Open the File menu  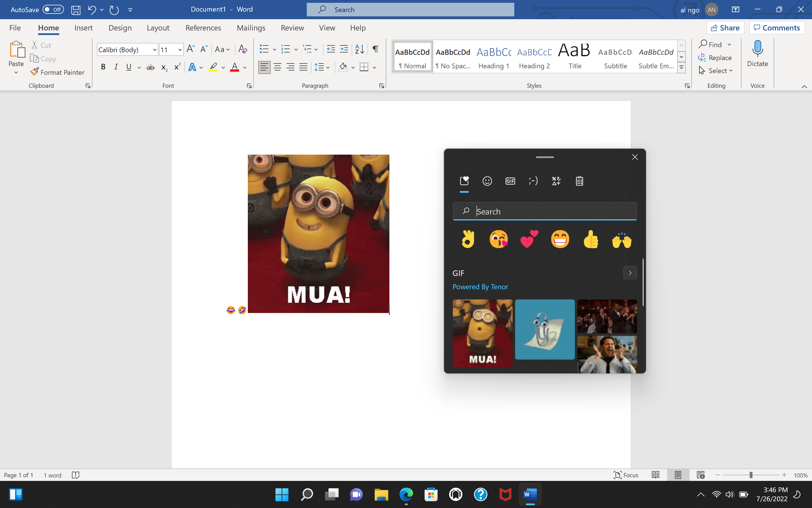pyautogui.click(x=15, y=28)
